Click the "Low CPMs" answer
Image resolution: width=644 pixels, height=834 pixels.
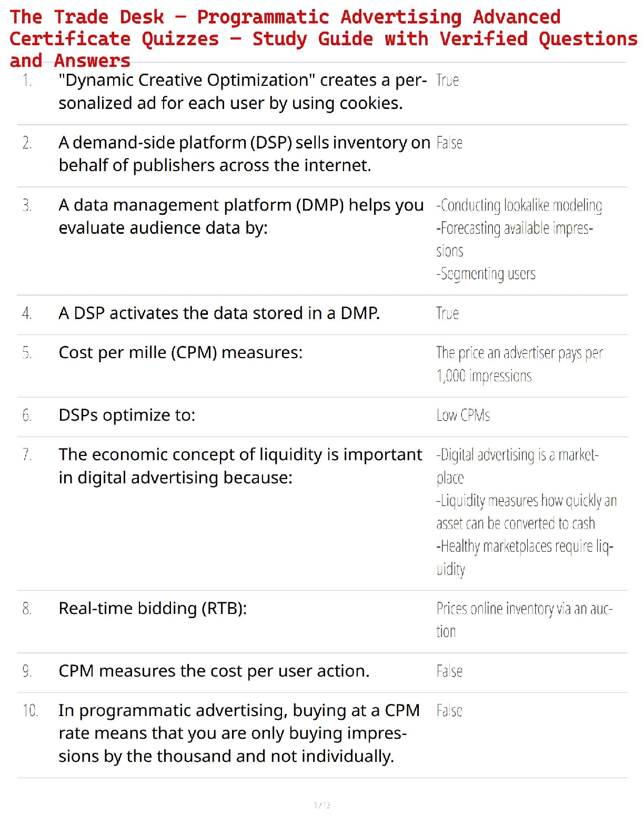463,415
